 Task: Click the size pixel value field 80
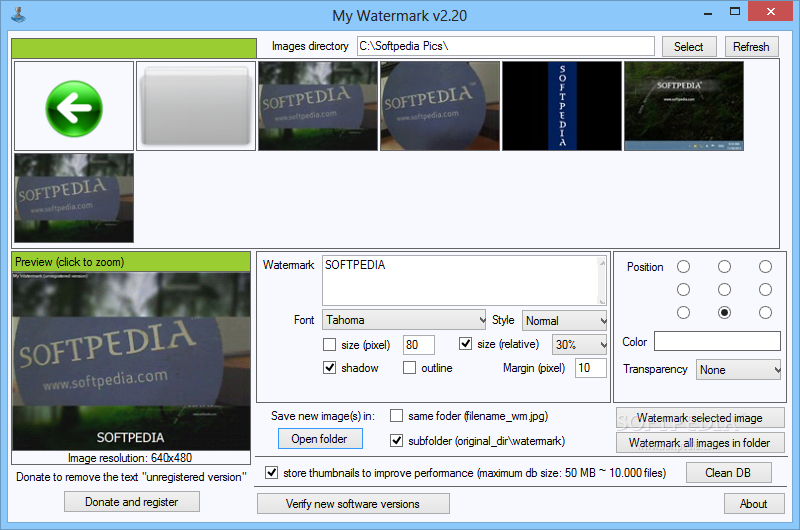(x=418, y=345)
